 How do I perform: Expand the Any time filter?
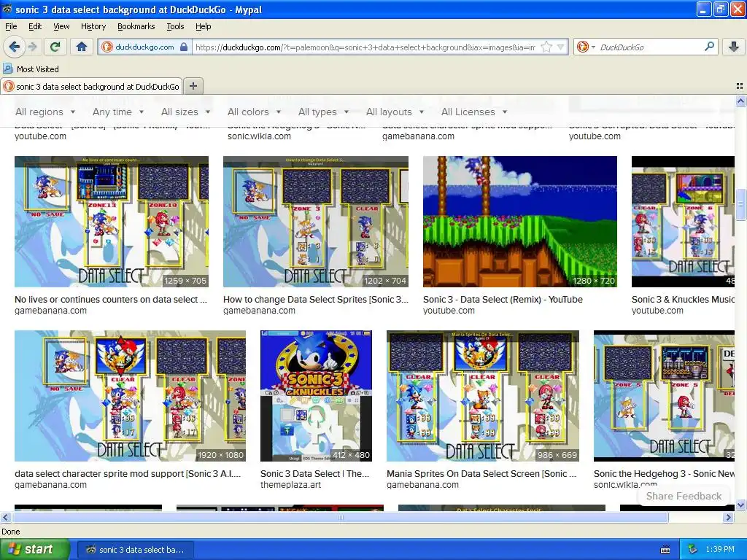click(x=118, y=112)
